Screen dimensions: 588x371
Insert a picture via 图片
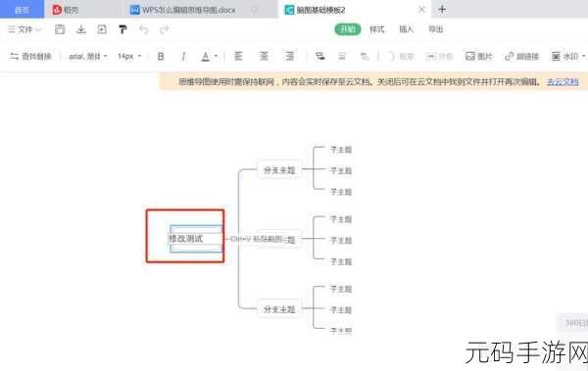479,56
